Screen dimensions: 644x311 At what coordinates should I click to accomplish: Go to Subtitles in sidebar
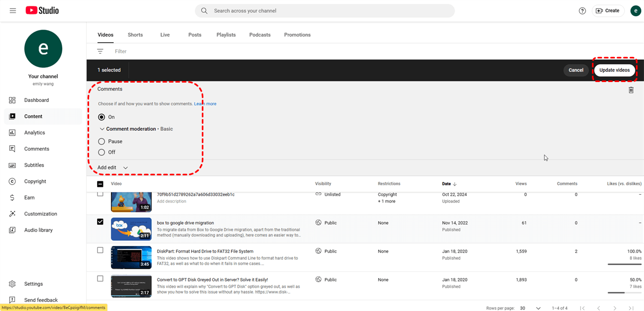click(x=34, y=165)
